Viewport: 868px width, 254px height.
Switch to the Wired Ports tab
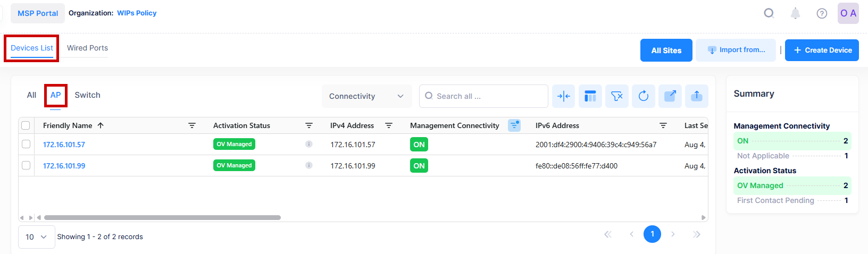click(x=87, y=48)
